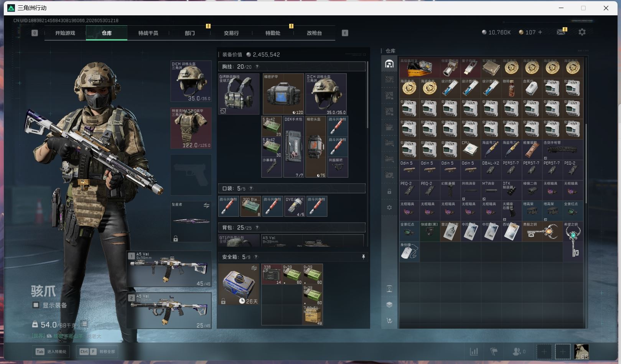The width and height of the screenshot is (621, 364).
Task: Open the carry weight details list icon
Action: (x=84, y=324)
